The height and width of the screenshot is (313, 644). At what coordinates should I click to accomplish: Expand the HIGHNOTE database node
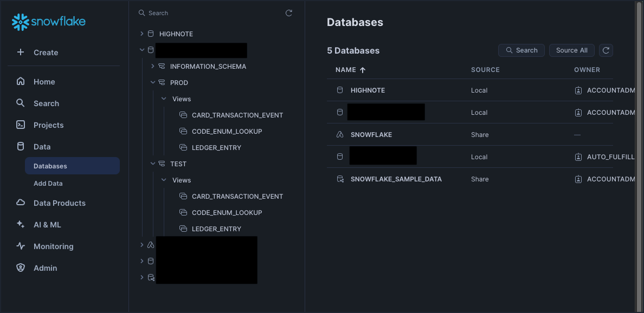141,34
